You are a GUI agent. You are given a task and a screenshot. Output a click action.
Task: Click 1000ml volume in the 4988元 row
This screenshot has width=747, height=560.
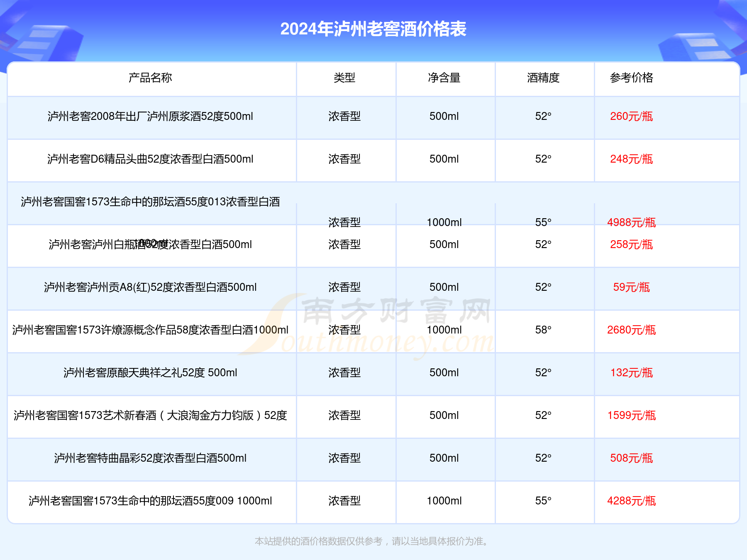[x=444, y=222]
